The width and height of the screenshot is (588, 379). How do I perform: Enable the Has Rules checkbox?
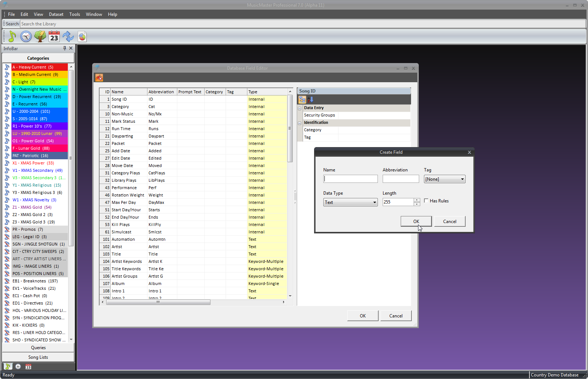[x=426, y=201]
